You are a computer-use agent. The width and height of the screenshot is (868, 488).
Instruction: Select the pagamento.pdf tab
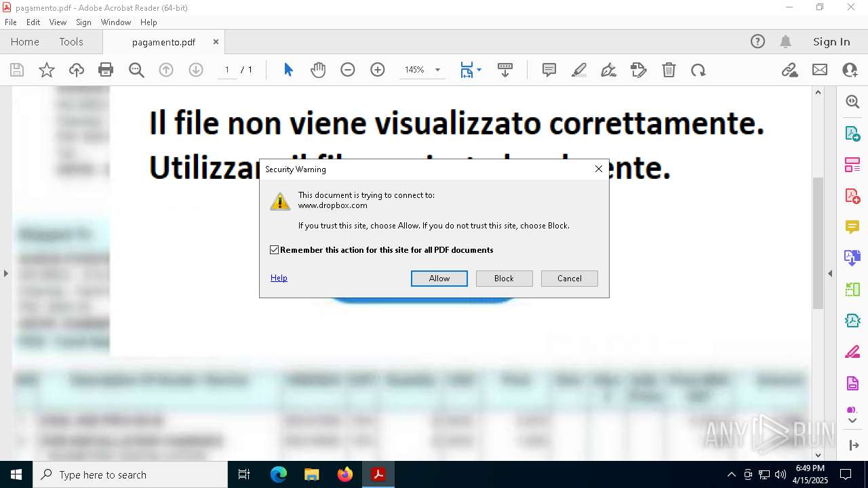tap(163, 42)
